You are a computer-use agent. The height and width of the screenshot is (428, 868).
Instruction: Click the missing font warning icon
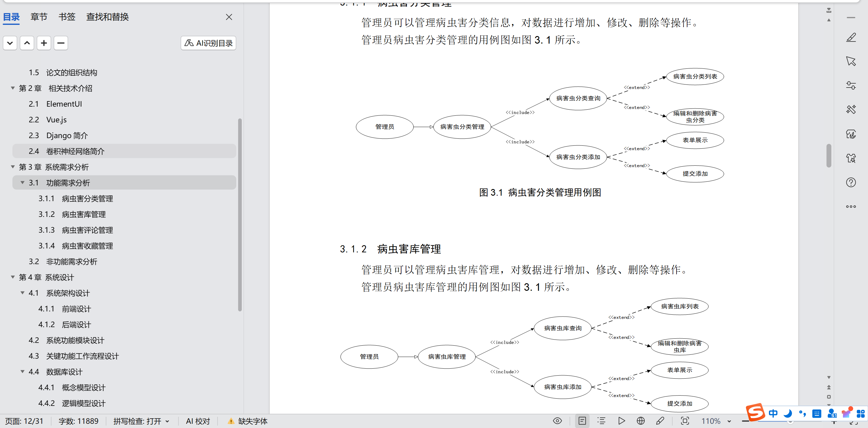point(231,421)
